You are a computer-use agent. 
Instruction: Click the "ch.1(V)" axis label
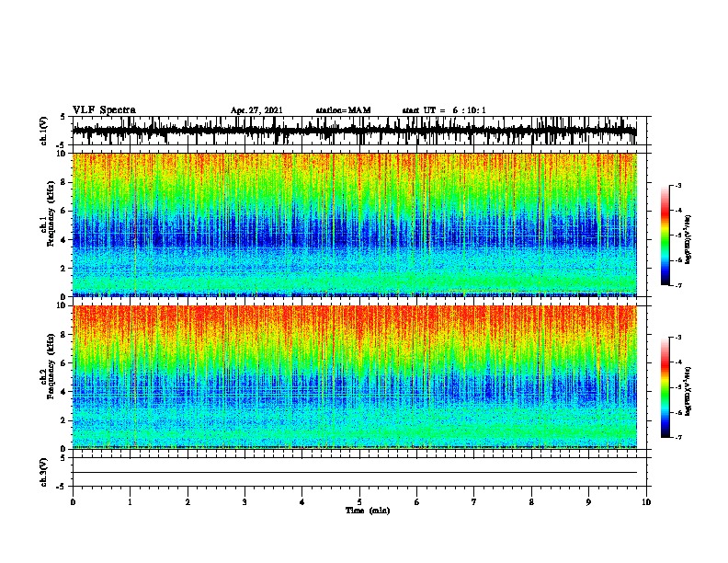[44, 131]
